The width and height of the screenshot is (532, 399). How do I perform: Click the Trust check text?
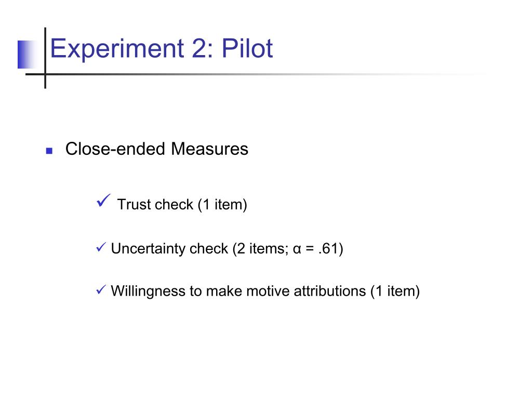point(155,205)
